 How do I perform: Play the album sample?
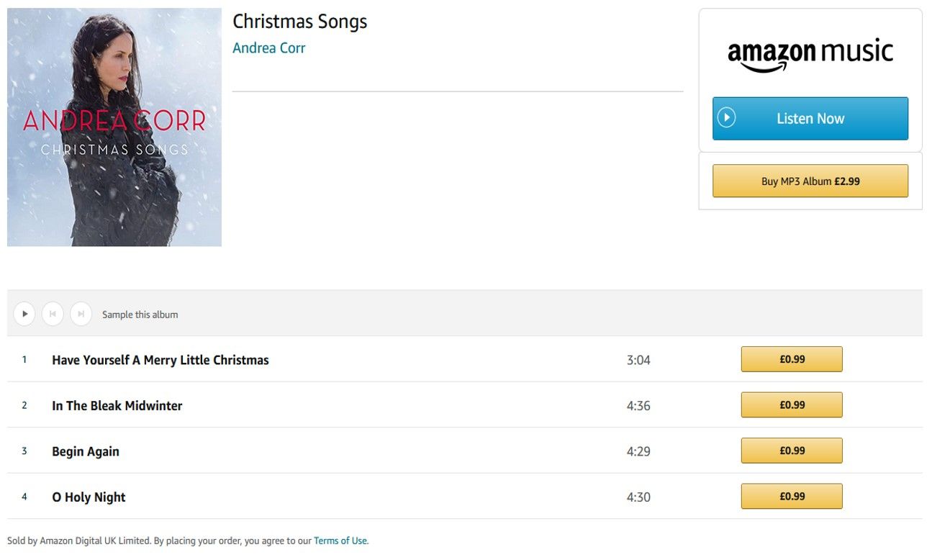pos(24,314)
